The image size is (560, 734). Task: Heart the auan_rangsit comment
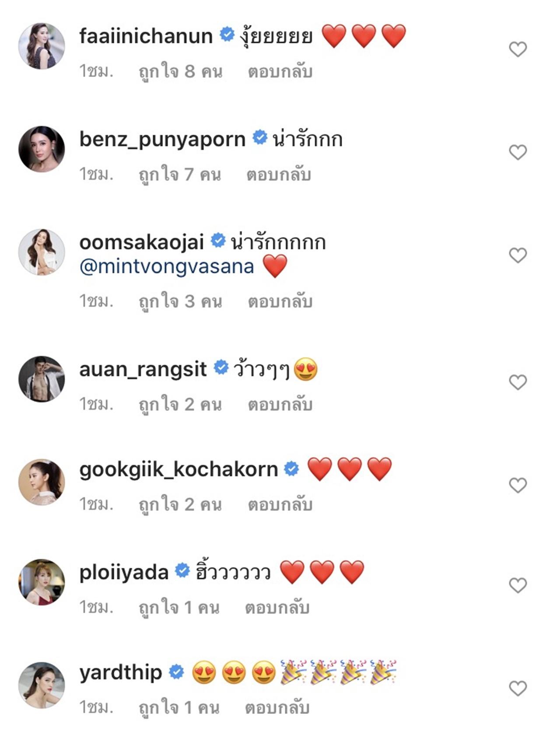[518, 382]
